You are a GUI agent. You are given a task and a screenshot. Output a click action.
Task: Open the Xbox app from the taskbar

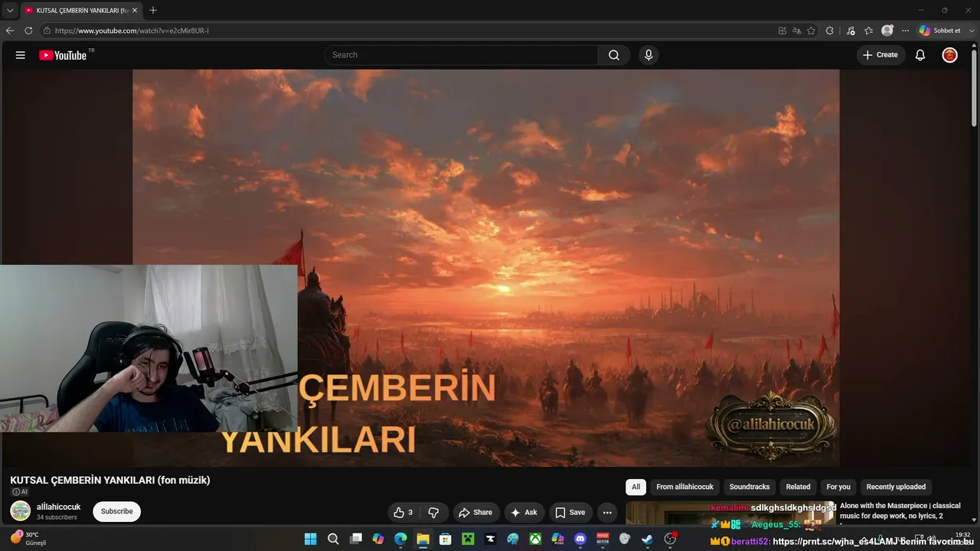click(x=535, y=539)
